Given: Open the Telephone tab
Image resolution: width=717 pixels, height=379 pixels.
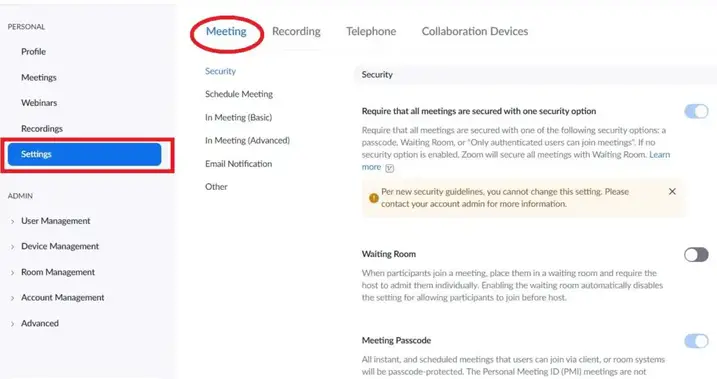Looking at the screenshot, I should coord(371,31).
